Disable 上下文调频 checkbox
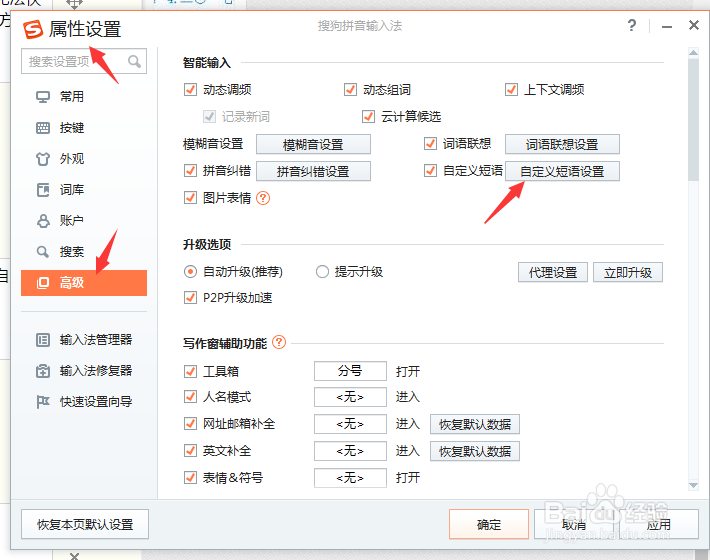 [x=511, y=90]
